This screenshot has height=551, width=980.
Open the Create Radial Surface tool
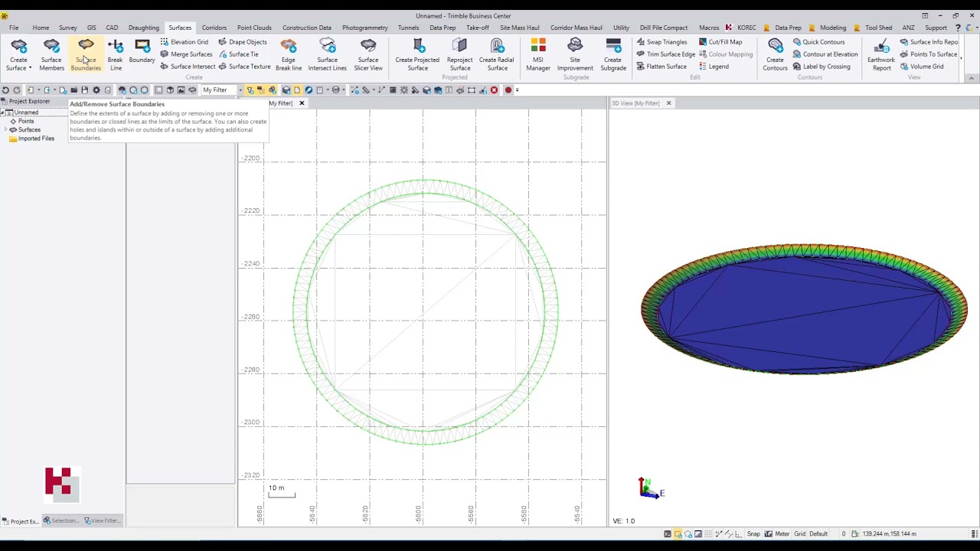(x=497, y=55)
